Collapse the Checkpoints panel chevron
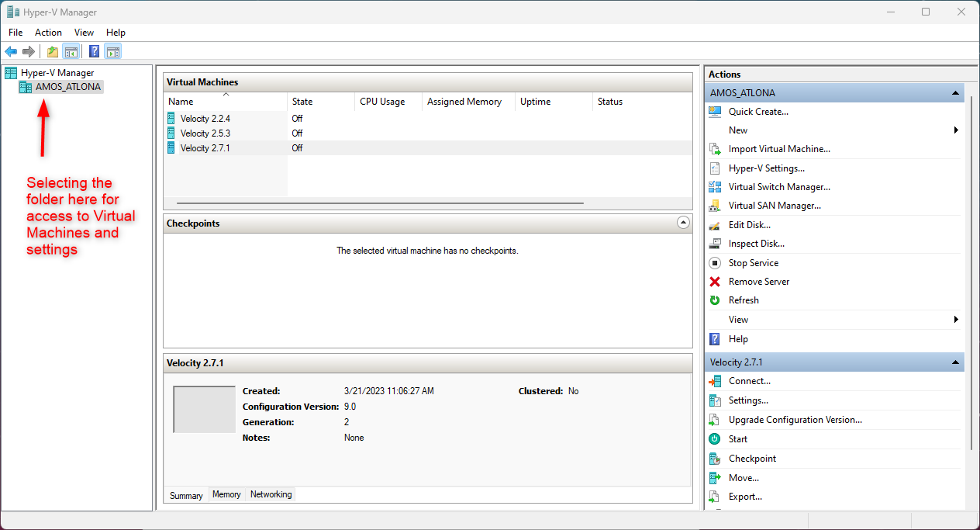Screen dimensions: 980x530 pos(683,223)
